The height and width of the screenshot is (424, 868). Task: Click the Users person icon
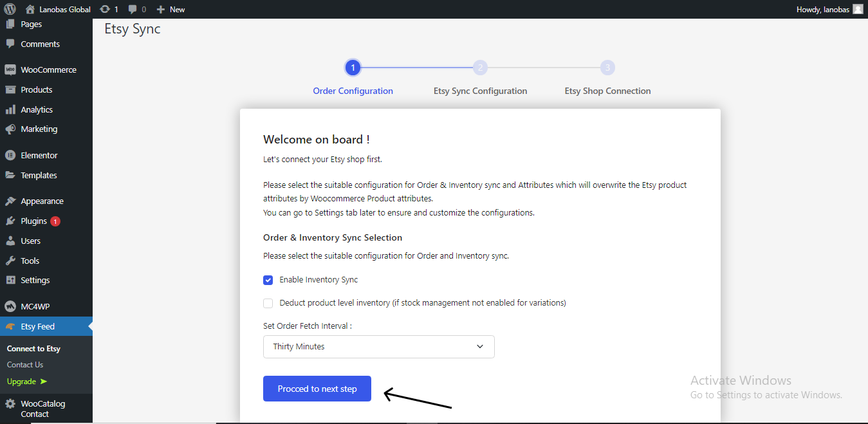click(10, 241)
